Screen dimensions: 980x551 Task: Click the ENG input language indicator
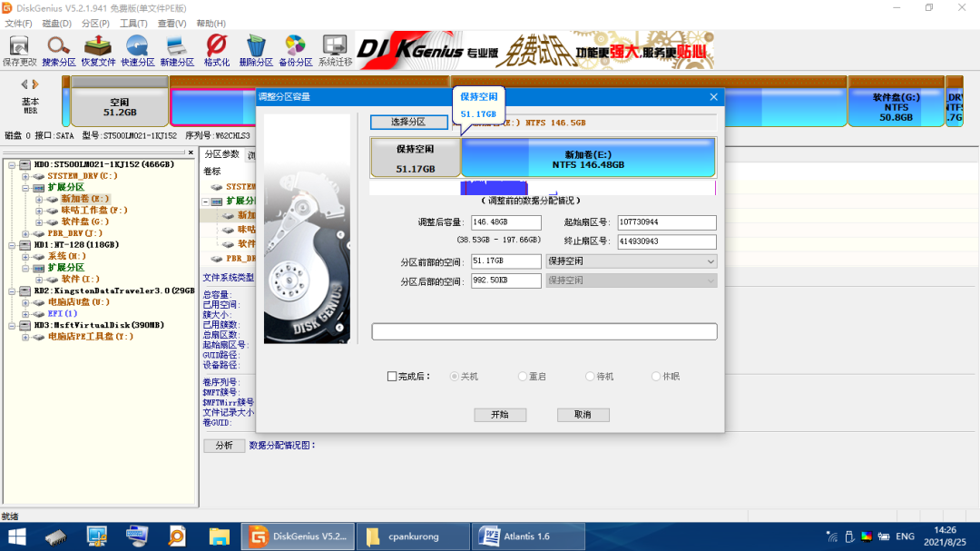(905, 536)
